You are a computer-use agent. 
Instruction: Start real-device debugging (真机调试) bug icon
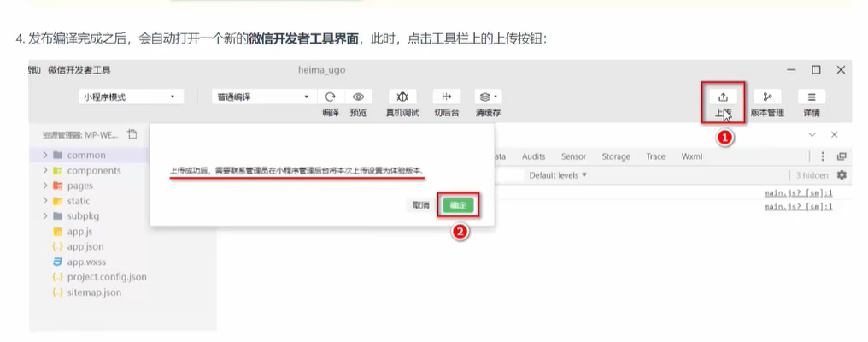click(x=402, y=97)
